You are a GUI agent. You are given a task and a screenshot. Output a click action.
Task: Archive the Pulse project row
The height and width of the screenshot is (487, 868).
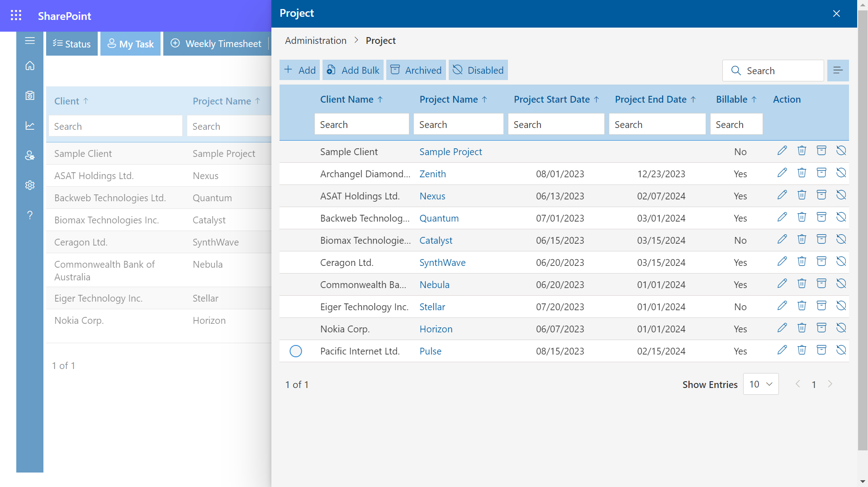click(821, 350)
